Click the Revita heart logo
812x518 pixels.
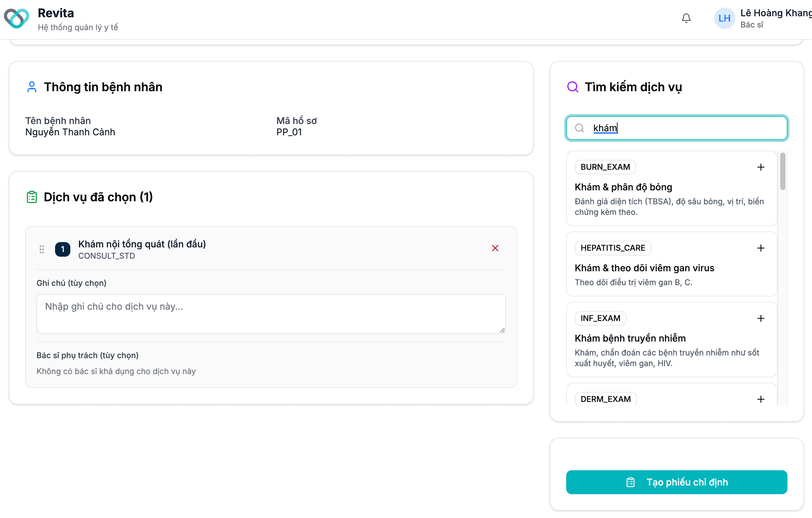17,19
